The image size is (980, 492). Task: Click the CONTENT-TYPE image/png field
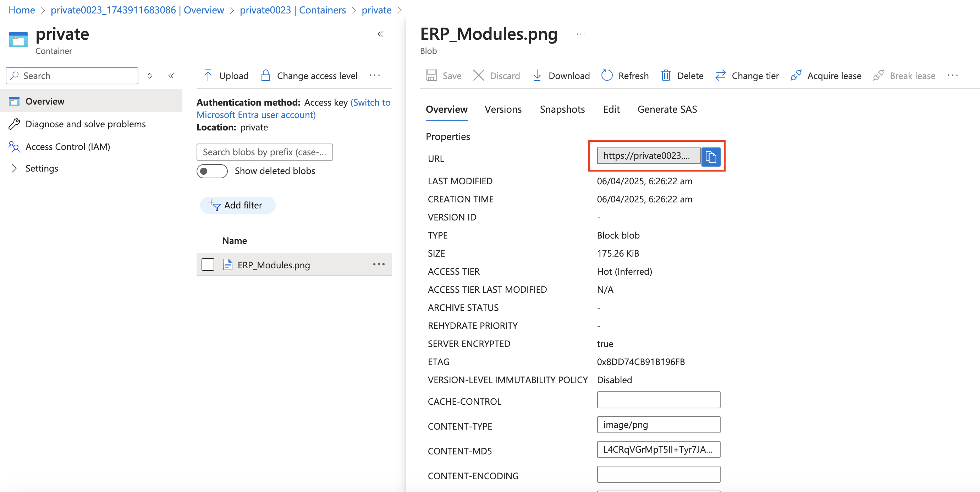658,424
